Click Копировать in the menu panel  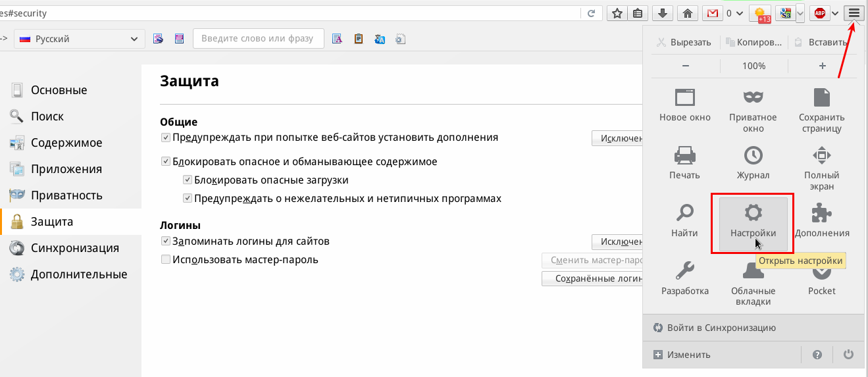coord(754,42)
